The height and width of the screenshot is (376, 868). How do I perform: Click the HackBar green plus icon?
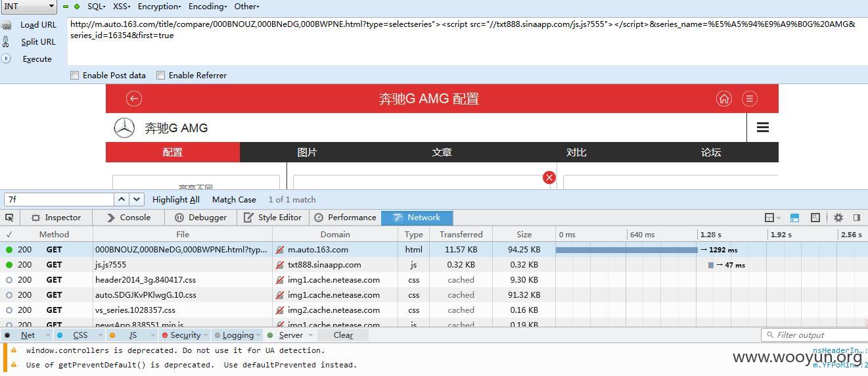(77, 7)
